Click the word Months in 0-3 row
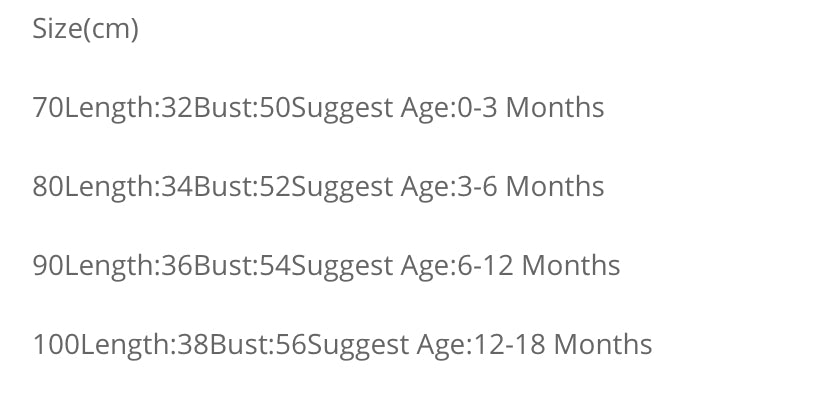 555,108
